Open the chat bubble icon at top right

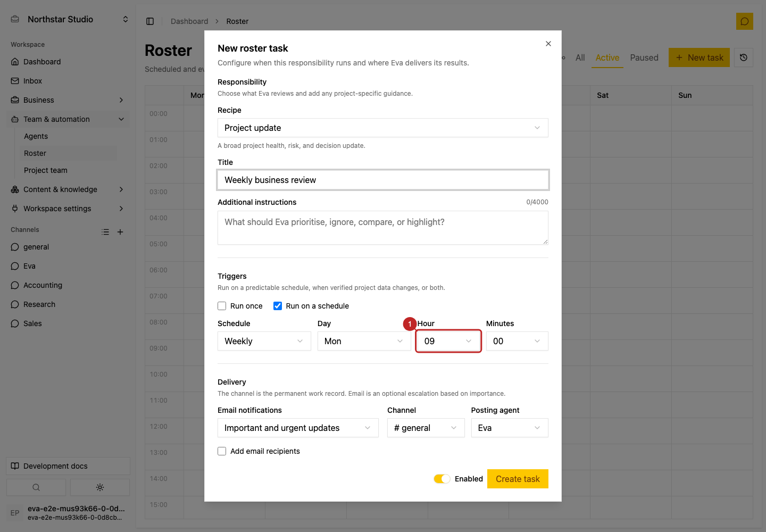[x=745, y=21]
